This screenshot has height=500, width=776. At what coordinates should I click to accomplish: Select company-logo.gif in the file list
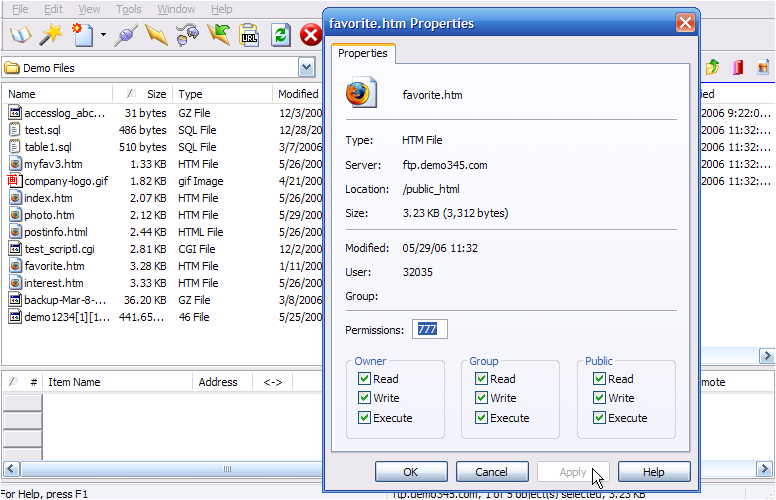click(x=67, y=181)
